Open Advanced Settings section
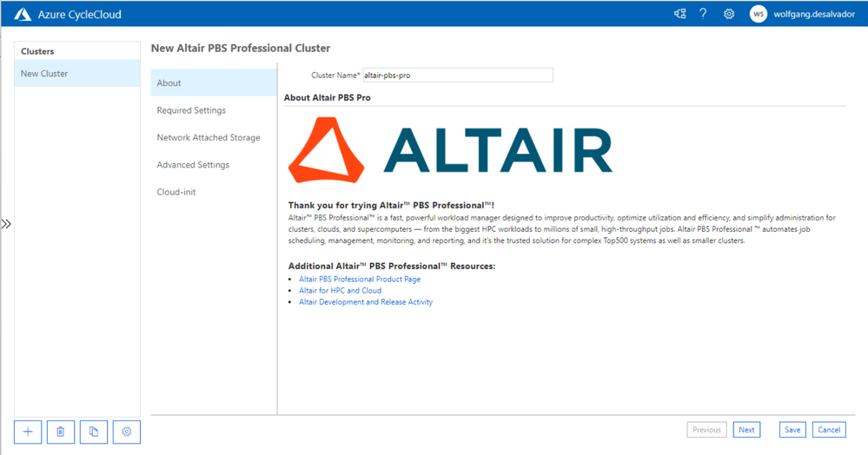This screenshot has width=868, height=455. 214,164
